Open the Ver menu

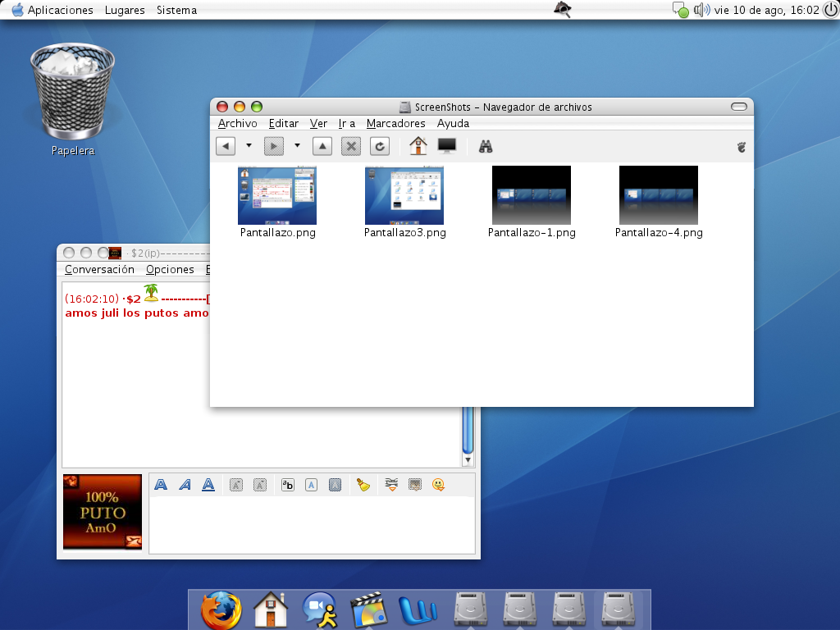coord(318,123)
